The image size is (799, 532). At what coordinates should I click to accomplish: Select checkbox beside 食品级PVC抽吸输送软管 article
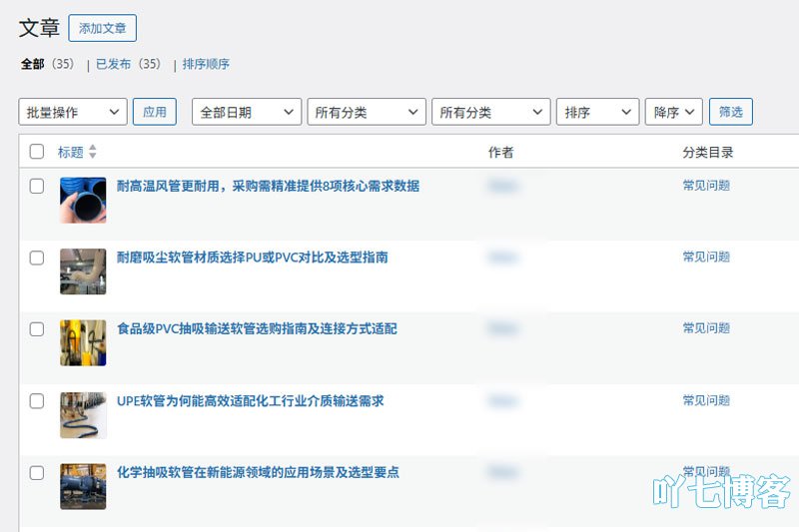point(37,329)
